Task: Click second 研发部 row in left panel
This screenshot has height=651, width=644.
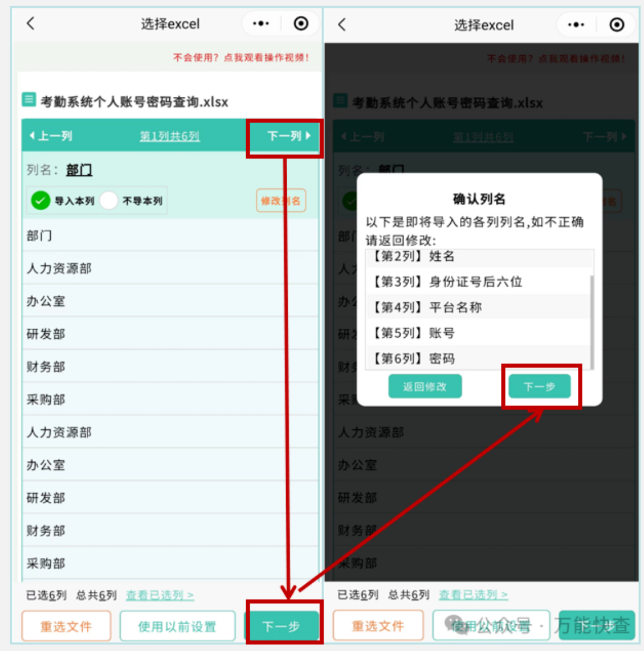Action: click(x=170, y=497)
